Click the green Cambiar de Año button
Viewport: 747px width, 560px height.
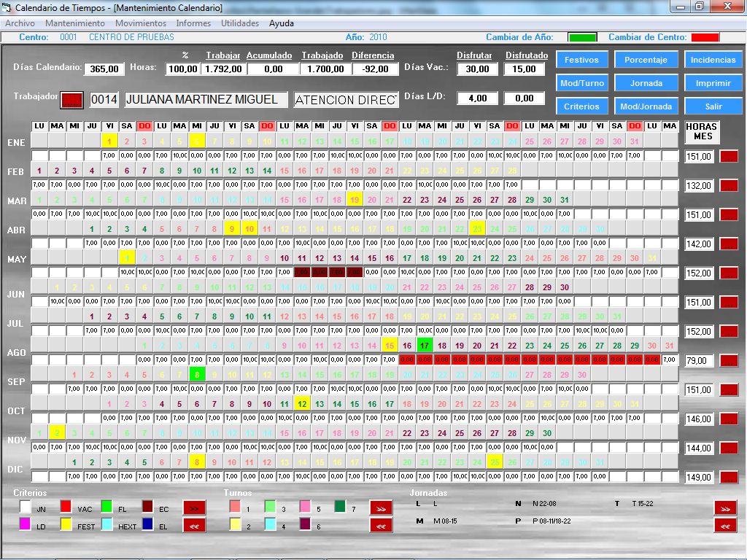582,37
